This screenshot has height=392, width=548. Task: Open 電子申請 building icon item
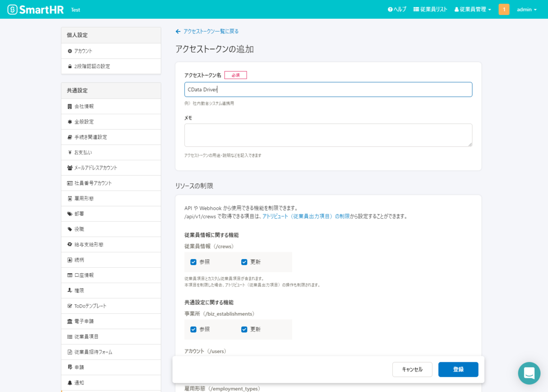pos(111,321)
